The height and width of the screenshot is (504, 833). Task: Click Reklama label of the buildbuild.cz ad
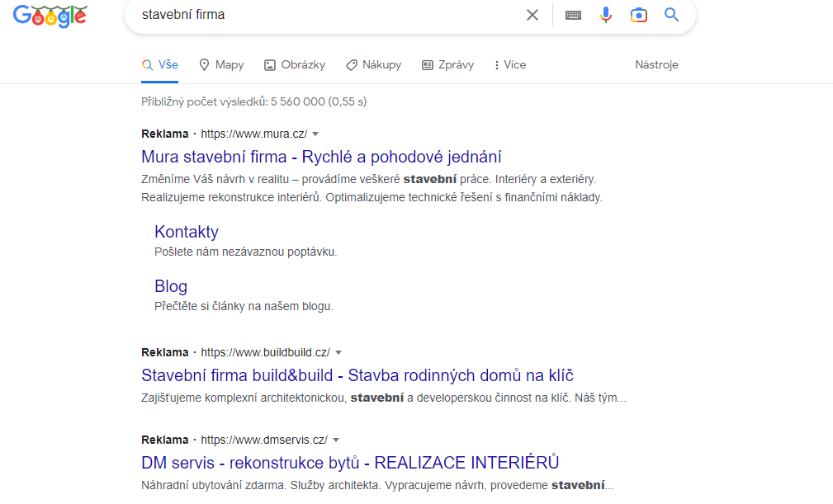164,353
